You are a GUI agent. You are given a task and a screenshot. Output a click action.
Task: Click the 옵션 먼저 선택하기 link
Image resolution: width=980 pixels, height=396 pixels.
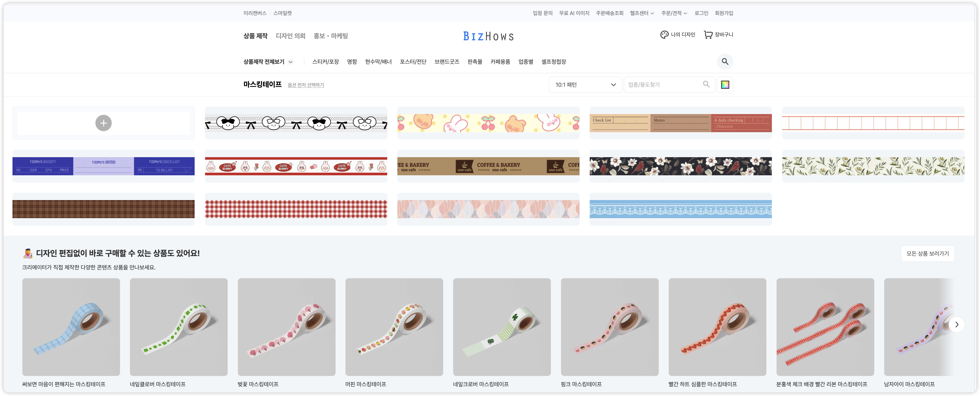(x=306, y=85)
